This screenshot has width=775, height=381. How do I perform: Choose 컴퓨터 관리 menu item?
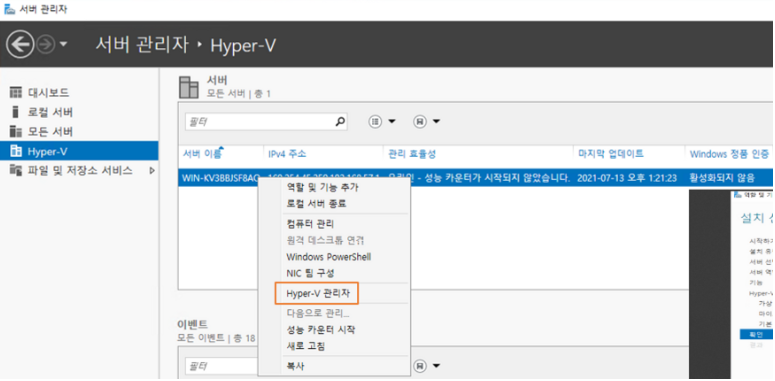[x=310, y=224]
